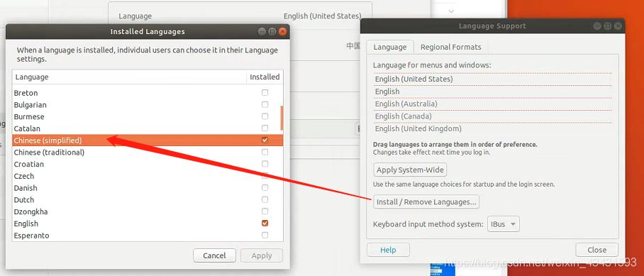Select the Language tab
Viewport: 644px width, 276px height.
click(390, 47)
